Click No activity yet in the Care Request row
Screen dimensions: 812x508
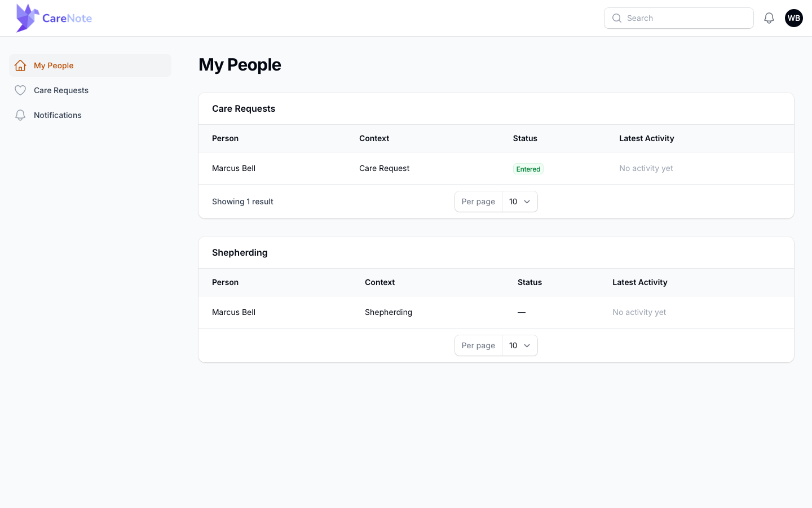coord(646,168)
